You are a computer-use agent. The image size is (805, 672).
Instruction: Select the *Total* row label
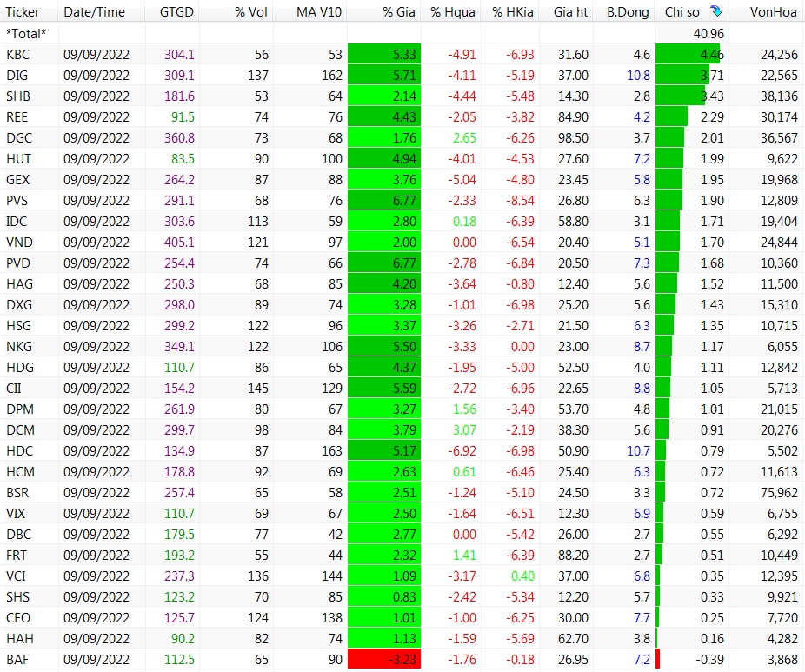click(26, 34)
